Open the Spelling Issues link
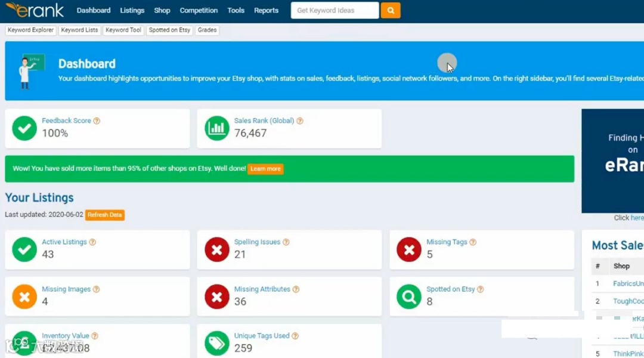This screenshot has width=644, height=358. click(x=257, y=242)
